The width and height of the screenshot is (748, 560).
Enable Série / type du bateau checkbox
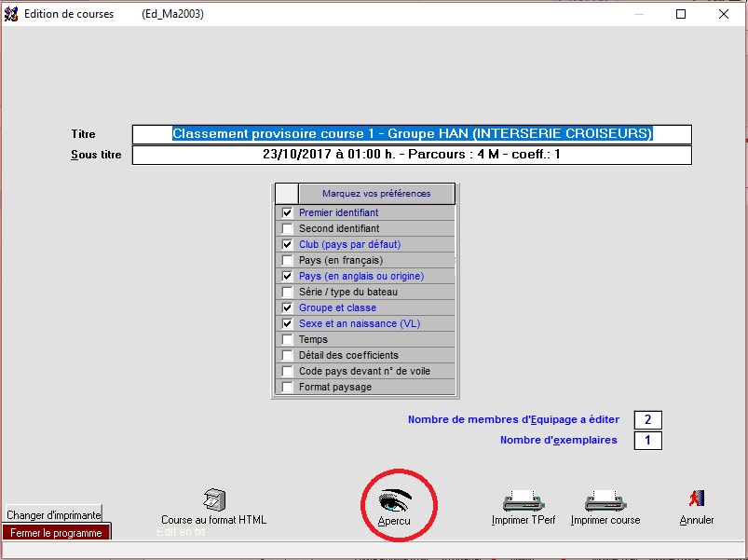coord(287,292)
